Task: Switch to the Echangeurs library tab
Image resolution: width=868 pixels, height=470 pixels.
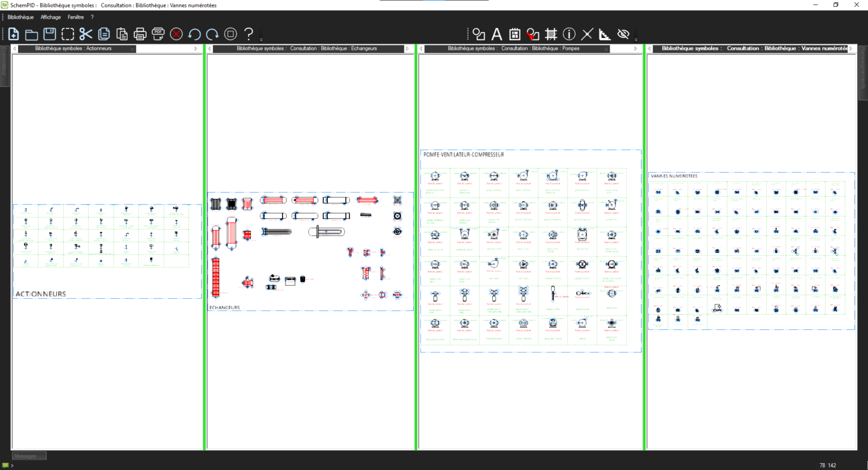Action: (310, 49)
